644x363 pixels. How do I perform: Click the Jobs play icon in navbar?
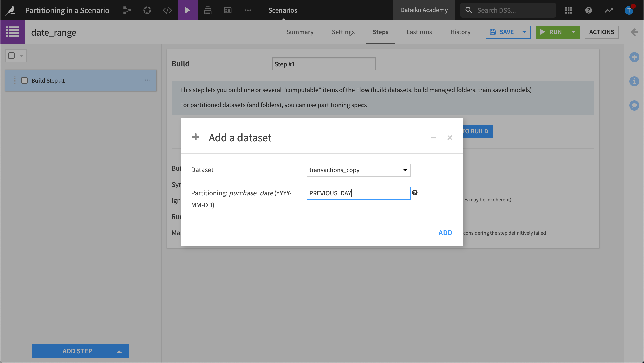(x=187, y=10)
